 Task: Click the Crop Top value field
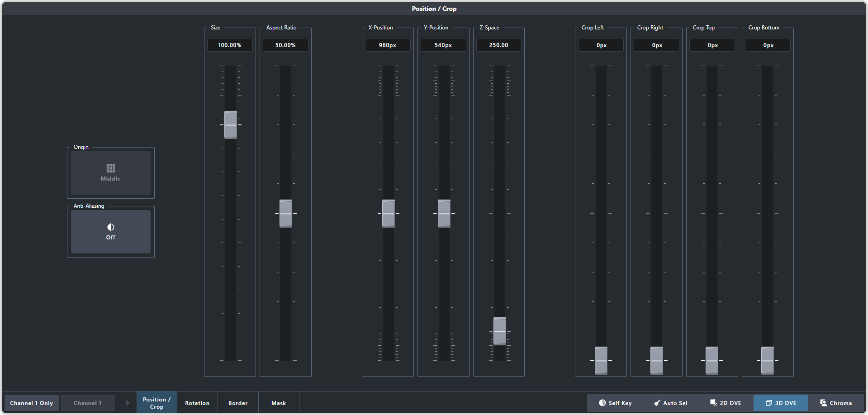712,45
